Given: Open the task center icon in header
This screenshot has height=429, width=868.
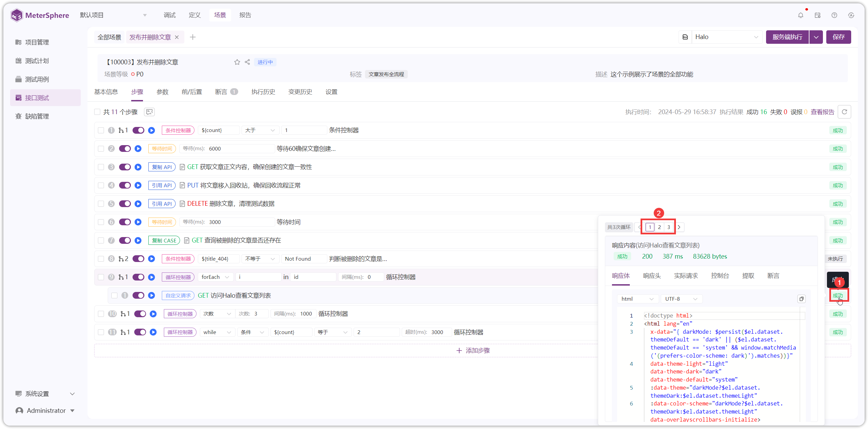Looking at the screenshot, I should pos(818,15).
